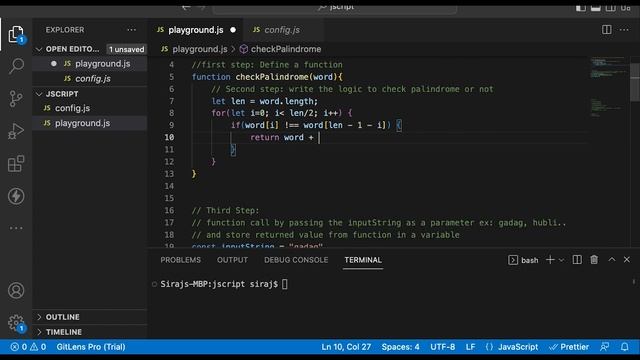Open the Extensions view icon
The image size is (640, 360).
[x=16, y=164]
